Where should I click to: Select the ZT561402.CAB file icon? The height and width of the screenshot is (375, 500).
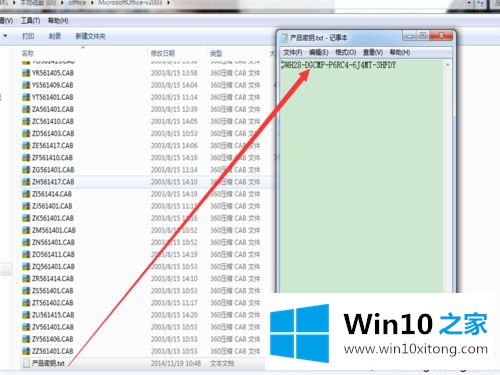click(x=26, y=303)
